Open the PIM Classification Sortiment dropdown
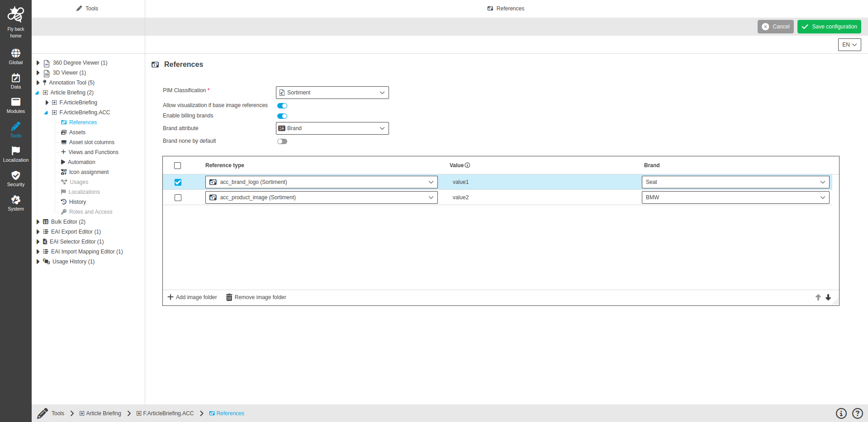Image resolution: width=868 pixels, height=422 pixels. [x=332, y=93]
